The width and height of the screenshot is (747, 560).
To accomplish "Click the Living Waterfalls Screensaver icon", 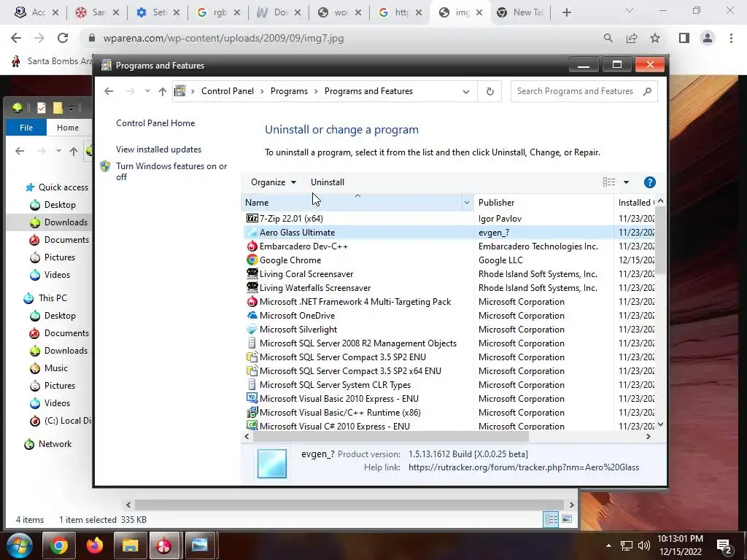I will tap(252, 287).
